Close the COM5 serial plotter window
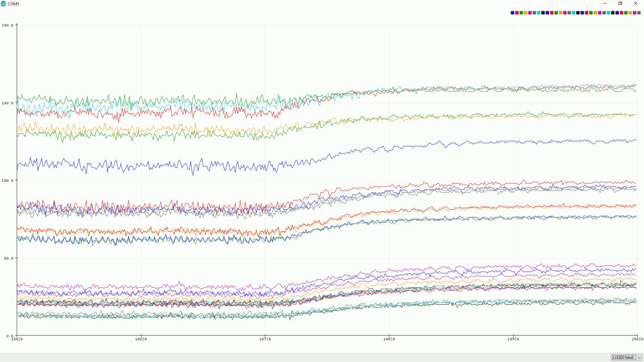 click(636, 4)
